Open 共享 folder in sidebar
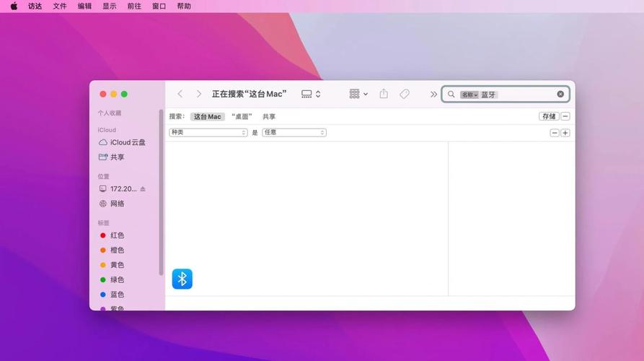This screenshot has height=361, width=644. tap(112, 157)
